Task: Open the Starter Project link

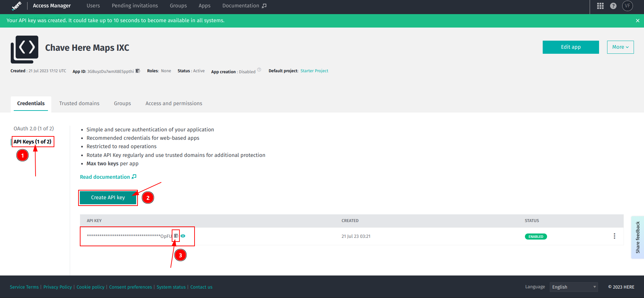Action: click(x=314, y=71)
